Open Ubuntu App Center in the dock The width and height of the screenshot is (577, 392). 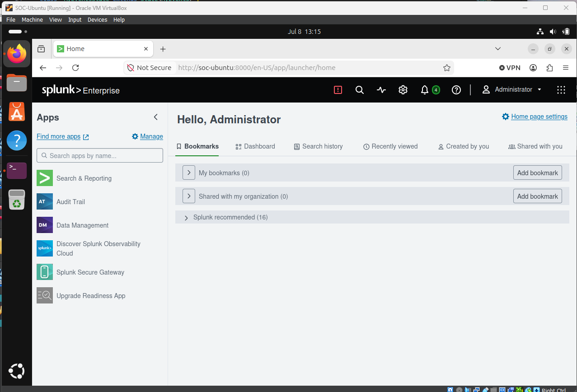(17, 112)
